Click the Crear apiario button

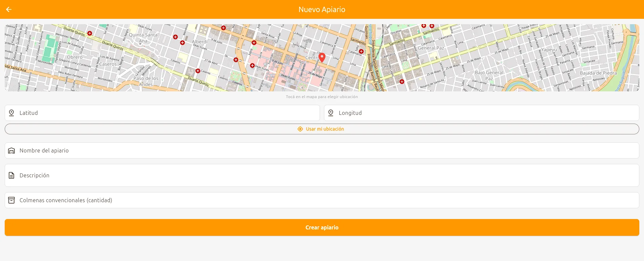tap(322, 227)
